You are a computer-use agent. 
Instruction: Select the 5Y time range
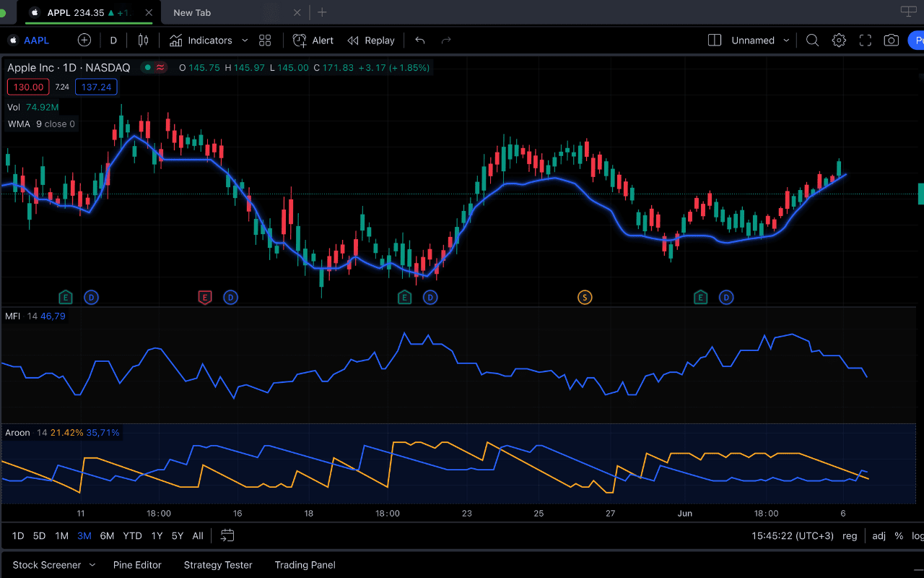[x=178, y=535]
